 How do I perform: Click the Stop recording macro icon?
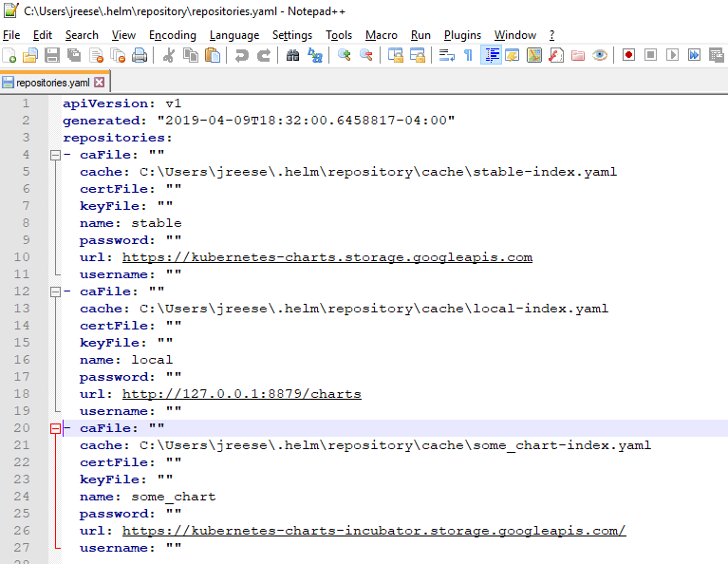point(650,55)
